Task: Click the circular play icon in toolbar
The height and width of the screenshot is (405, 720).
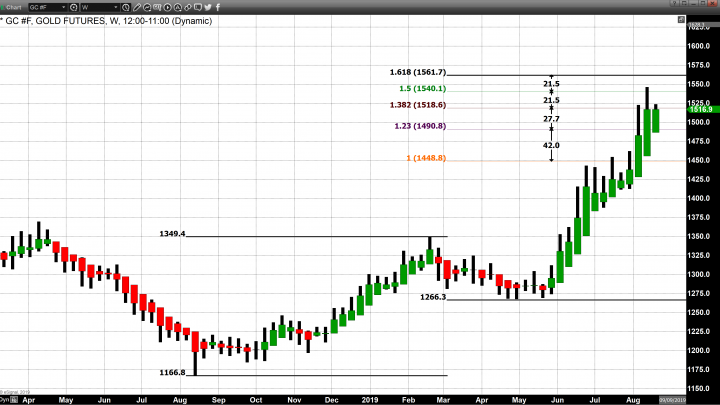Action: click(167, 7)
